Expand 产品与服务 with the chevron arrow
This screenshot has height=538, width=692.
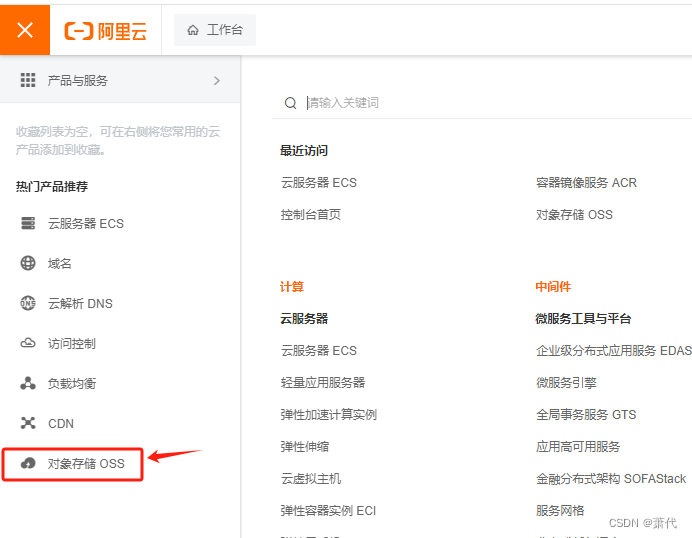click(x=217, y=81)
